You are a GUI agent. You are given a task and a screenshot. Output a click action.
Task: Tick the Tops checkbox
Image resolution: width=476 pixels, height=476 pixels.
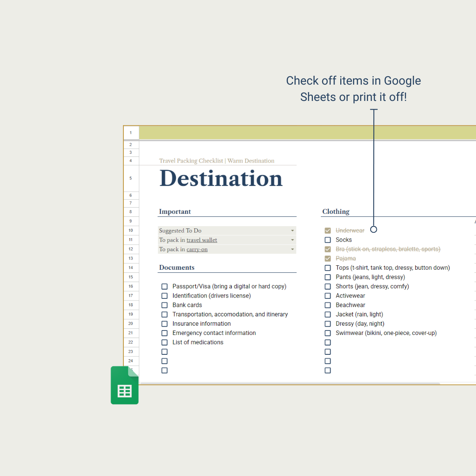click(327, 268)
